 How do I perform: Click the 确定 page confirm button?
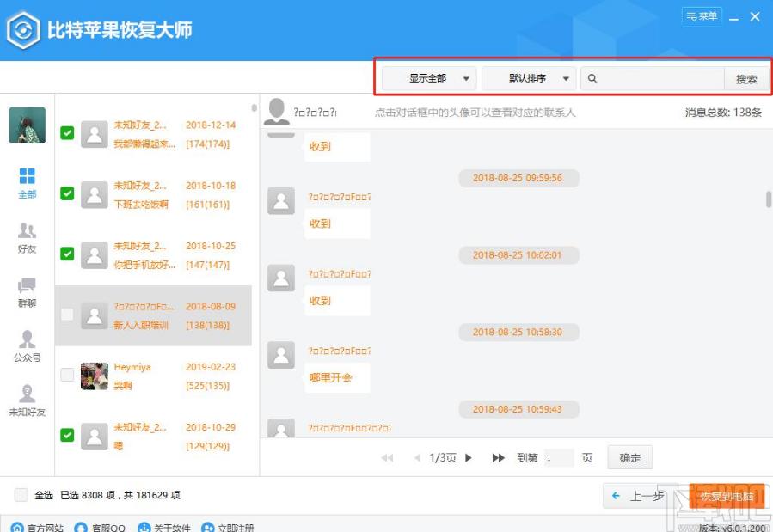pyautogui.click(x=630, y=458)
